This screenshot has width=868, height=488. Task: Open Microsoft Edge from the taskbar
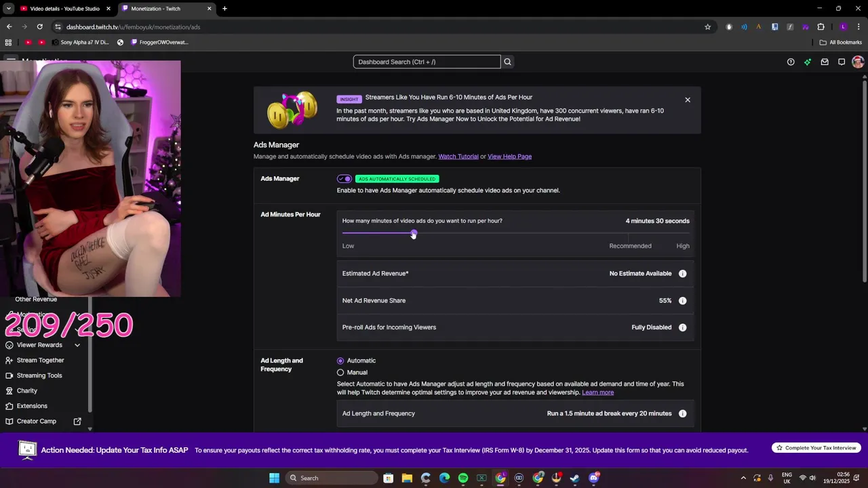click(444, 478)
